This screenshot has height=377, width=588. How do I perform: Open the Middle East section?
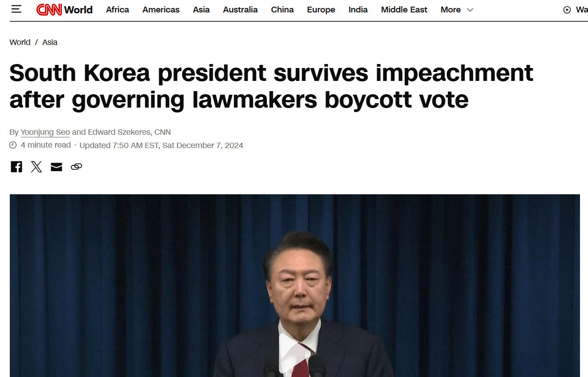[x=404, y=9]
